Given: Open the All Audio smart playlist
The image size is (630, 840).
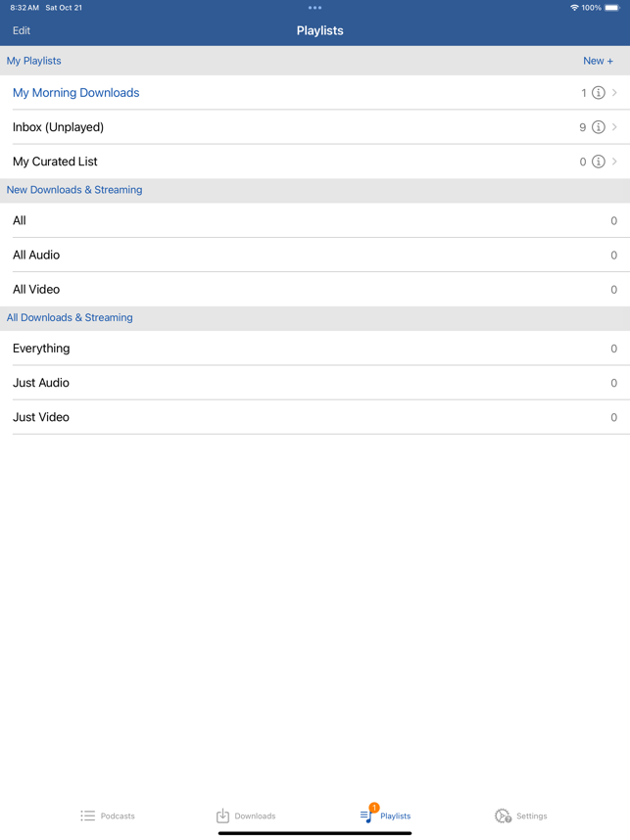Looking at the screenshot, I should (x=315, y=255).
